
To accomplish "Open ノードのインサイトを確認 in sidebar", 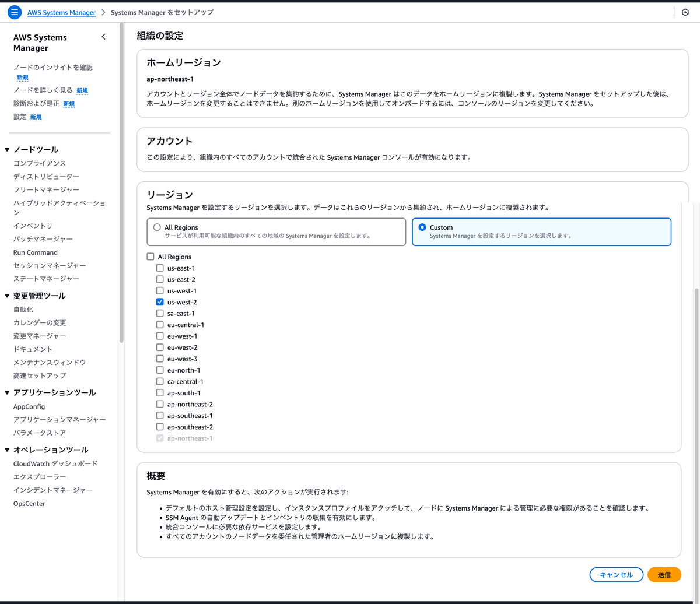I will pyautogui.click(x=53, y=68).
